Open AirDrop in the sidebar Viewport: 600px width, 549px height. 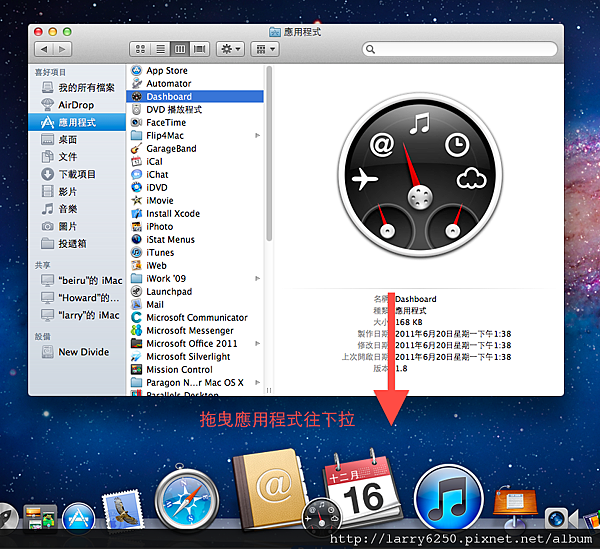coord(77,105)
